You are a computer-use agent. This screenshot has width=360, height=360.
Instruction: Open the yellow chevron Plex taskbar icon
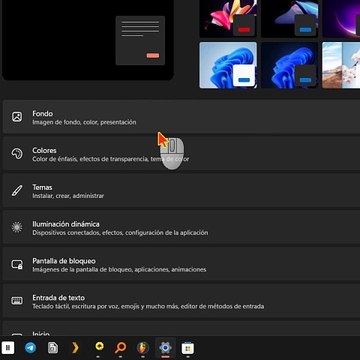point(75,348)
